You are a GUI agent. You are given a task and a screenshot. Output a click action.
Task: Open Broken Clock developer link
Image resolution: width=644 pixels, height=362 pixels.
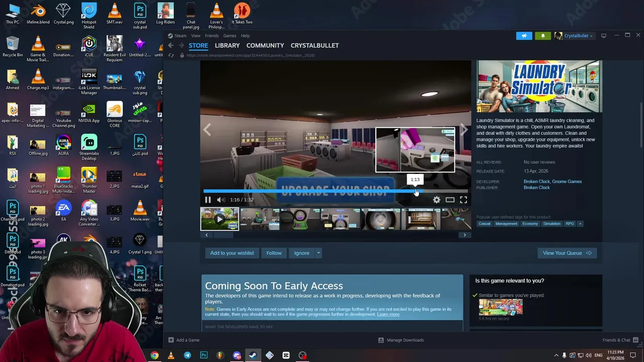click(x=537, y=182)
